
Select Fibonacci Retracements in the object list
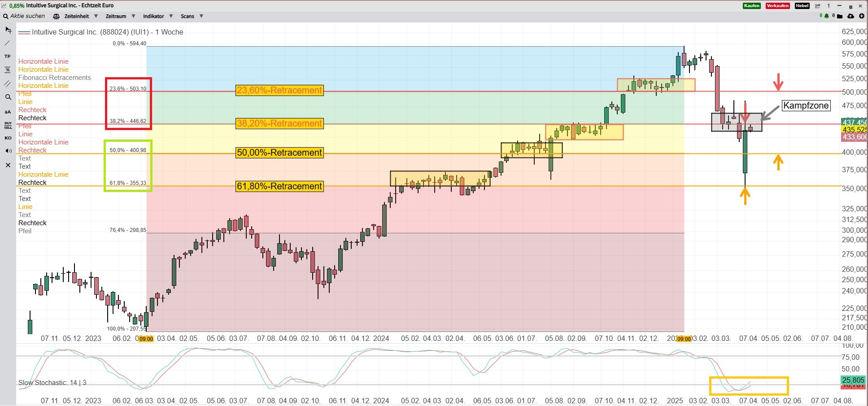[x=54, y=78]
